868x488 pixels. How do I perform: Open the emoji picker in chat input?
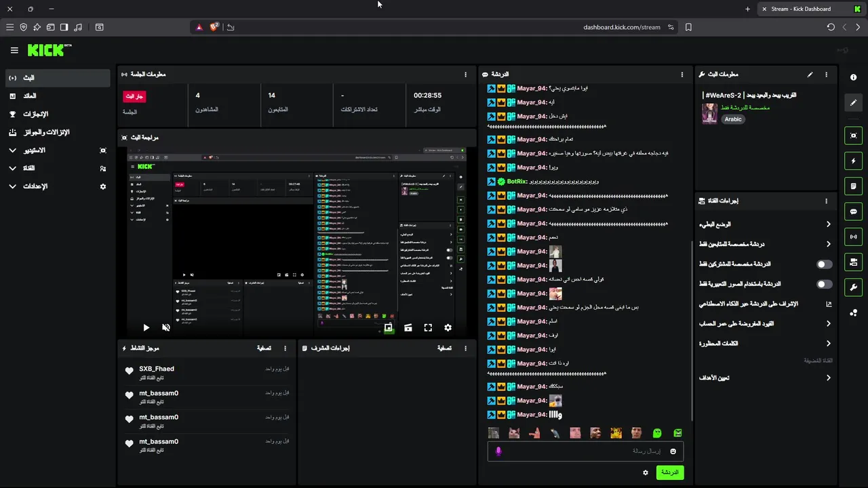tap(673, 451)
